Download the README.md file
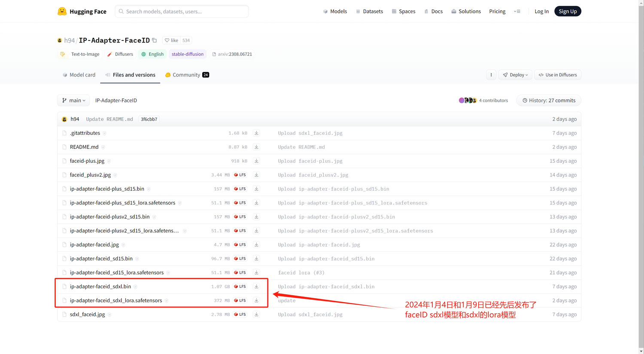The width and height of the screenshot is (644, 354). (x=256, y=147)
